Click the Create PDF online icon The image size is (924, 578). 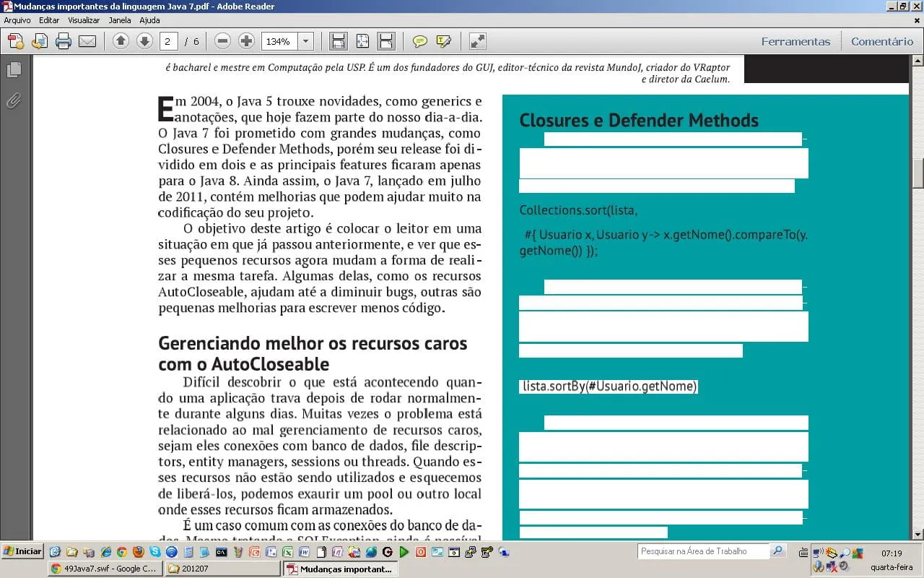tap(15, 41)
